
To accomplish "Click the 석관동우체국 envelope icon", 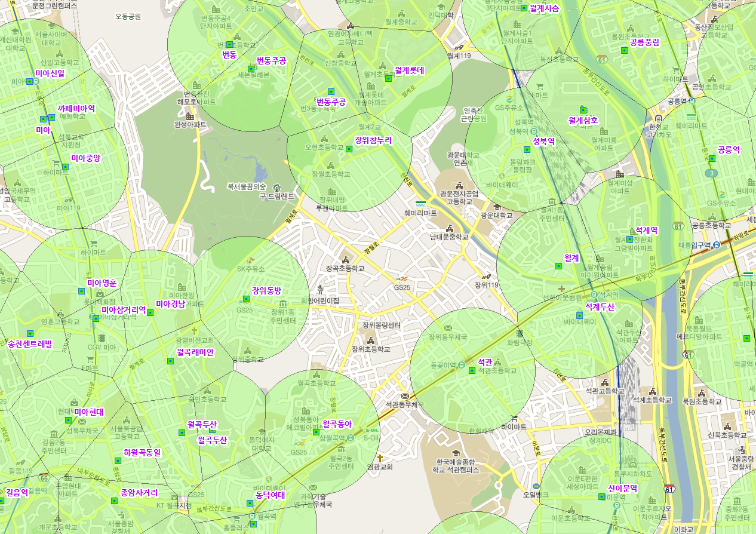I will pyautogui.click(x=405, y=395).
